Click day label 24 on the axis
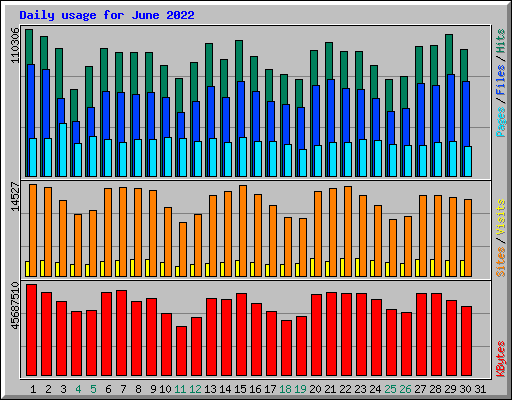Viewport: 512px width, 400px height. click(x=375, y=389)
